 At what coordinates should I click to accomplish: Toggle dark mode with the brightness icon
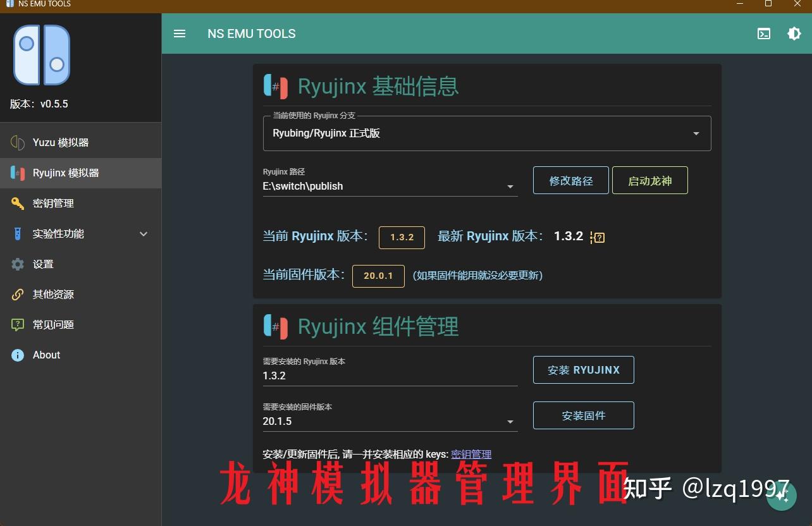point(794,34)
